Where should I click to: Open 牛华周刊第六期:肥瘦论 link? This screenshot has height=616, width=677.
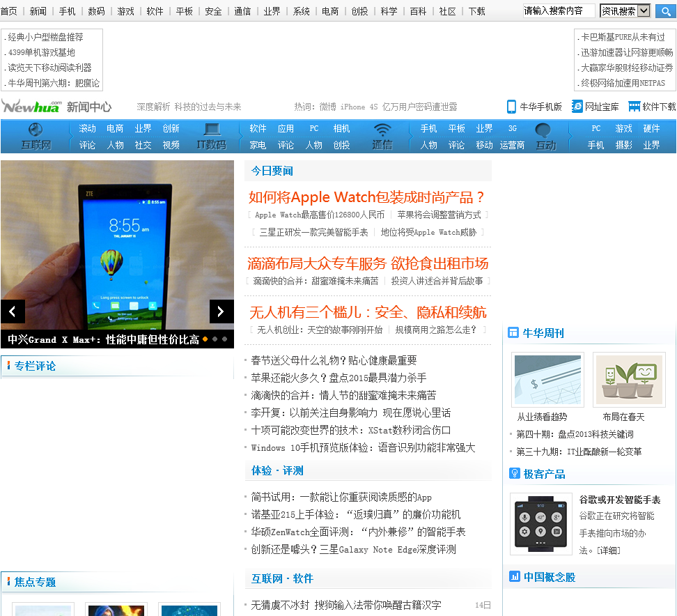(x=54, y=83)
